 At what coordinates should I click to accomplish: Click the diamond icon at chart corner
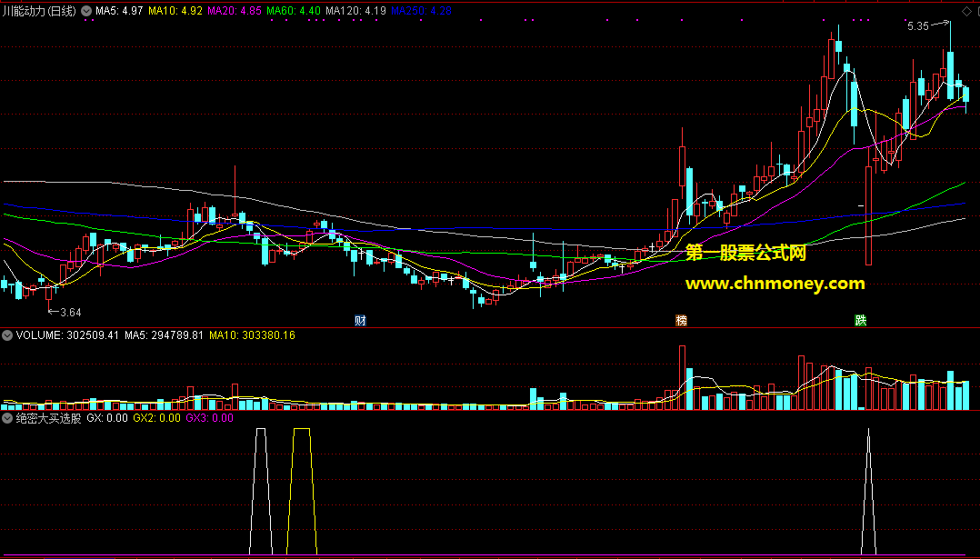(965, 11)
